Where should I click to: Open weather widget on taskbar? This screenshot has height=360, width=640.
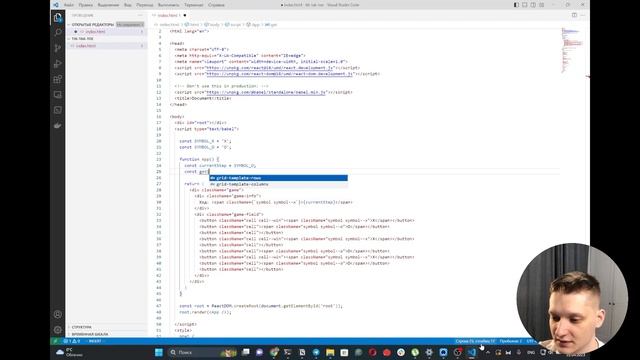coord(70,352)
